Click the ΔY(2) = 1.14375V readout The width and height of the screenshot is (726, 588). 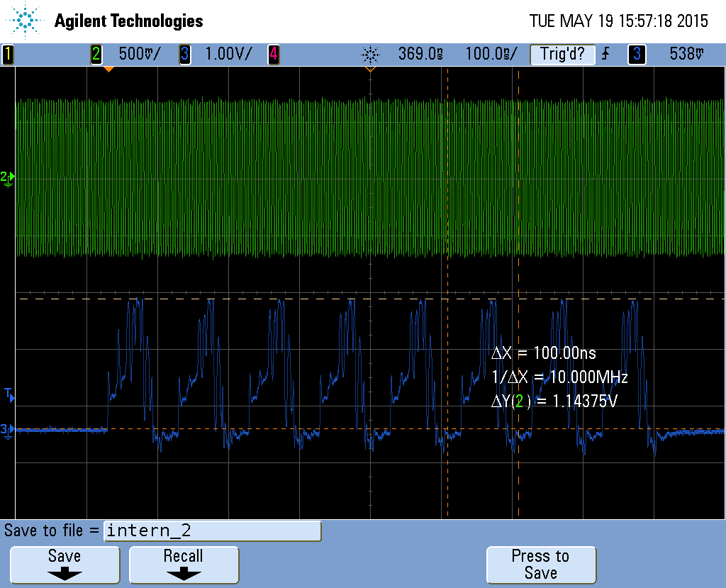click(x=554, y=401)
